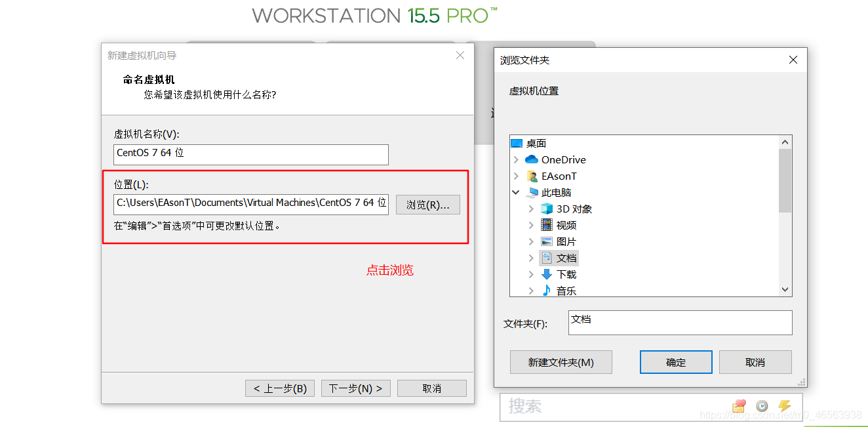Expand the 文档 tree node chevron
Screen dimensions: 868x427
(531, 258)
